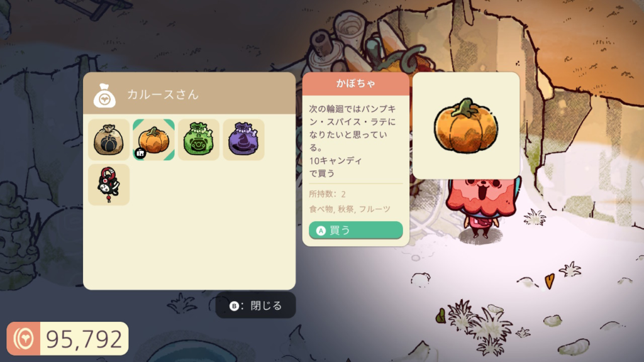Click the circled A icon on buy button

click(321, 231)
